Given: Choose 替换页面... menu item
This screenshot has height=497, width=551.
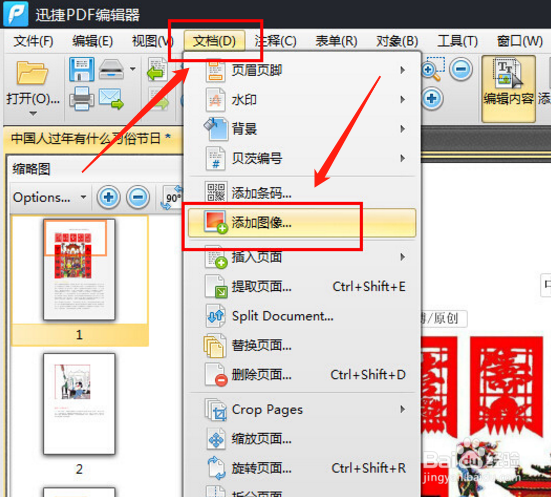Looking at the screenshot, I should click(x=302, y=346).
